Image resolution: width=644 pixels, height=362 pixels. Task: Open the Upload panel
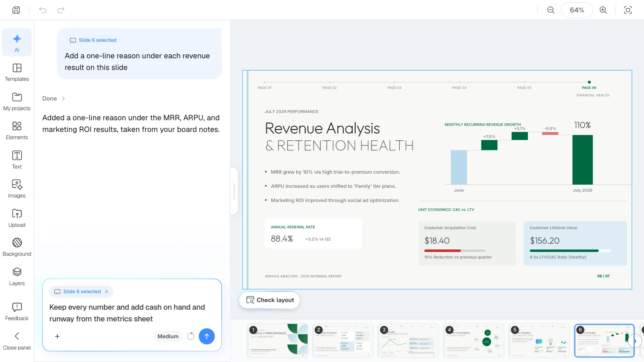[17, 218]
